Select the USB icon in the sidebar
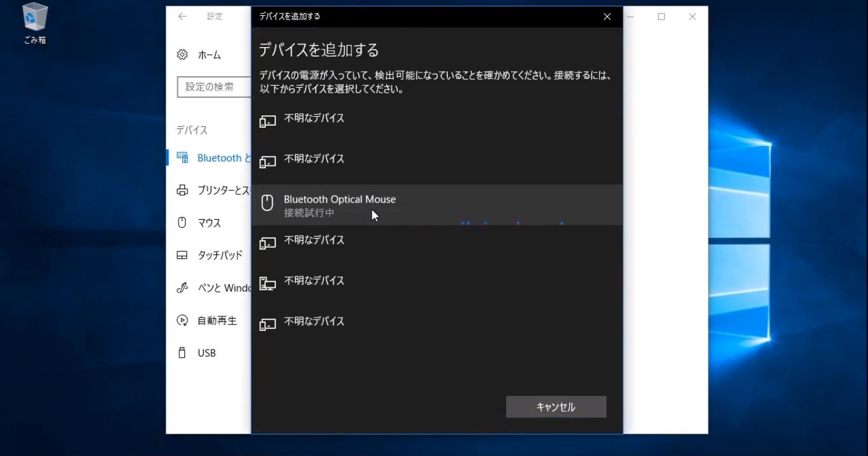This screenshot has width=868, height=456. (x=182, y=353)
